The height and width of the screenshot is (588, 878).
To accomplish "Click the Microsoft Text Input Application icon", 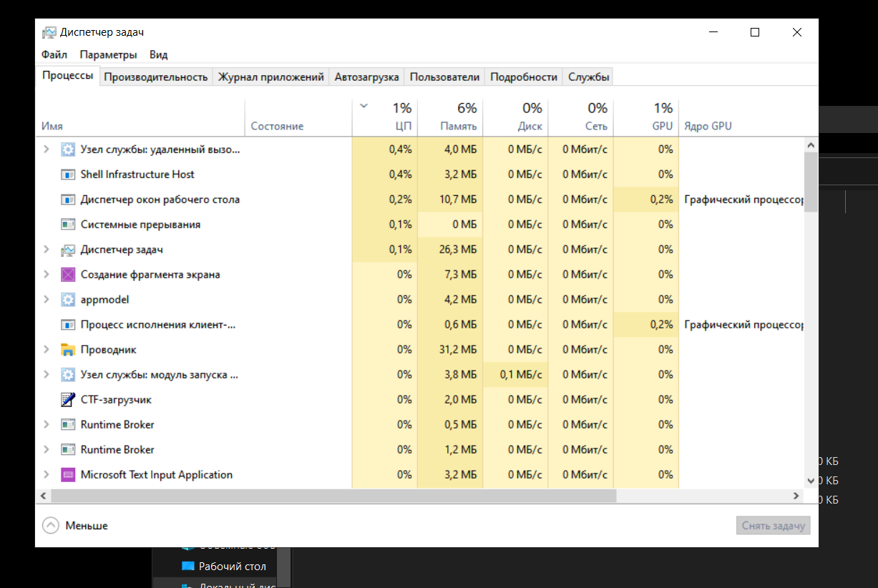I will (68, 475).
